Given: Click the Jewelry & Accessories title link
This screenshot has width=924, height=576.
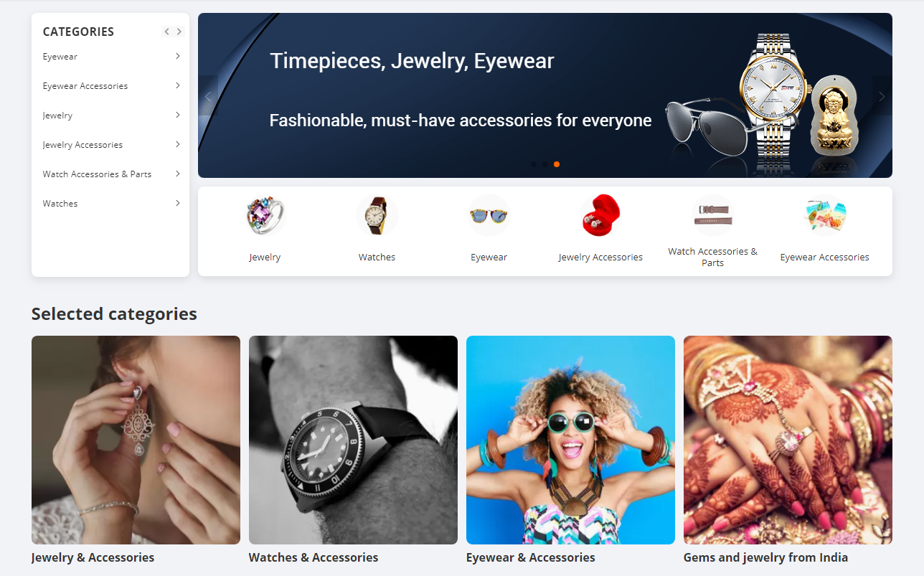Looking at the screenshot, I should (x=93, y=557).
